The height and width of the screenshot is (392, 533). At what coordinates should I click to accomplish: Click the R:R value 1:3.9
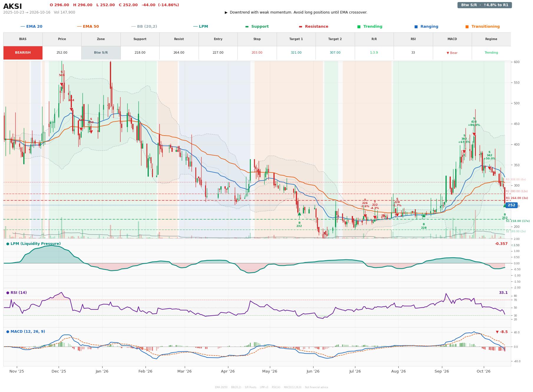pos(374,53)
